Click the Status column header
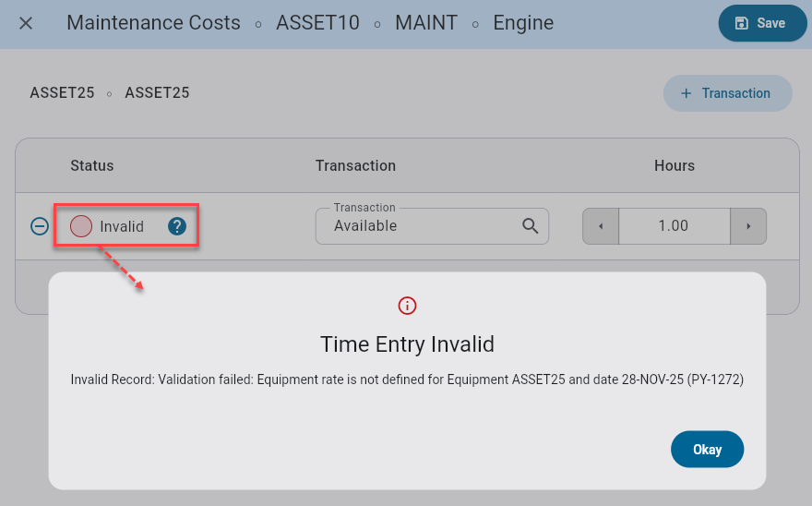The width and height of the screenshot is (812, 506). tap(92, 166)
